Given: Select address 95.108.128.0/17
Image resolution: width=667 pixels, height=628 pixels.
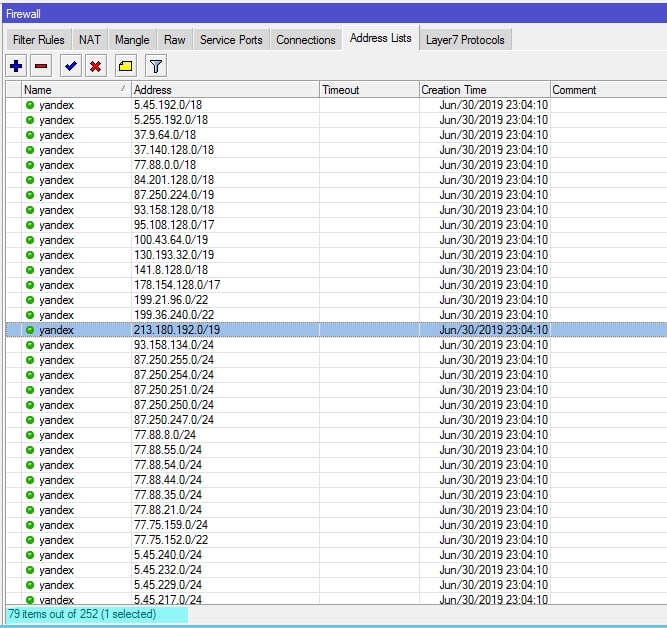Looking at the screenshot, I should tap(174, 225).
